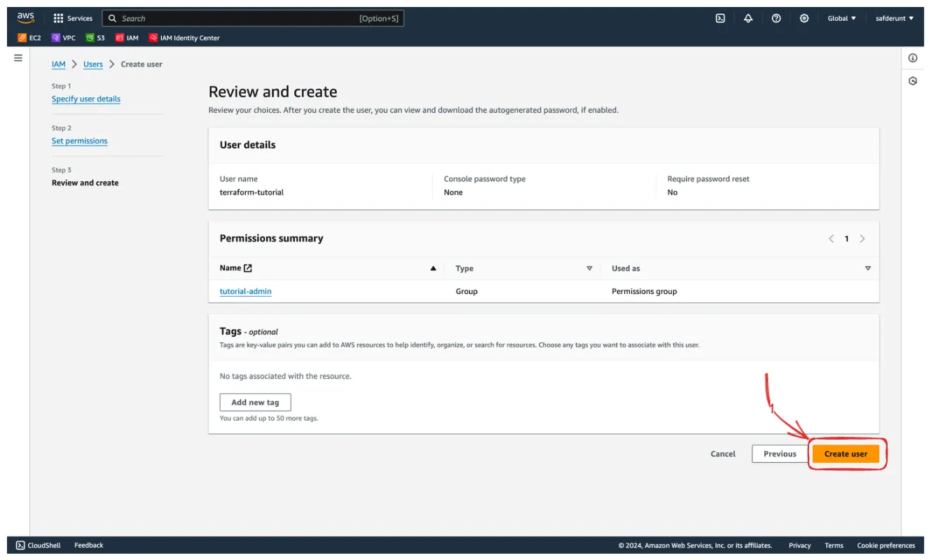
Task: Click the IAM breadcrumb link
Action: coord(59,64)
